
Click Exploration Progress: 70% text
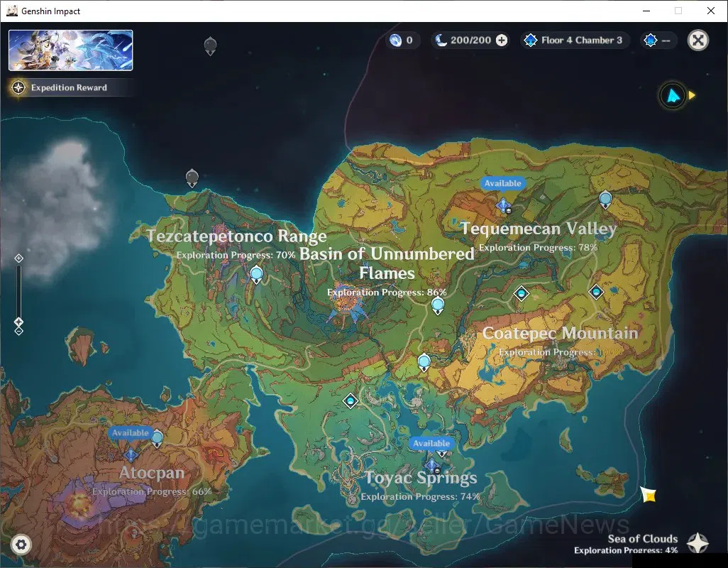[x=236, y=255]
